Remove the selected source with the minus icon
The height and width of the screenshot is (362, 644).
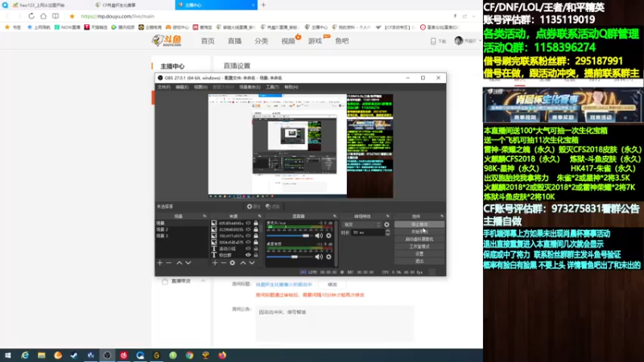[224, 263]
